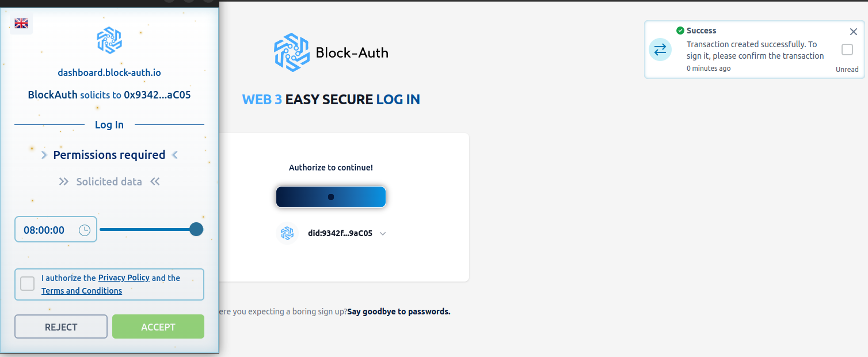868x357 pixels.
Task: Open the Privacy Policy link
Action: click(124, 278)
